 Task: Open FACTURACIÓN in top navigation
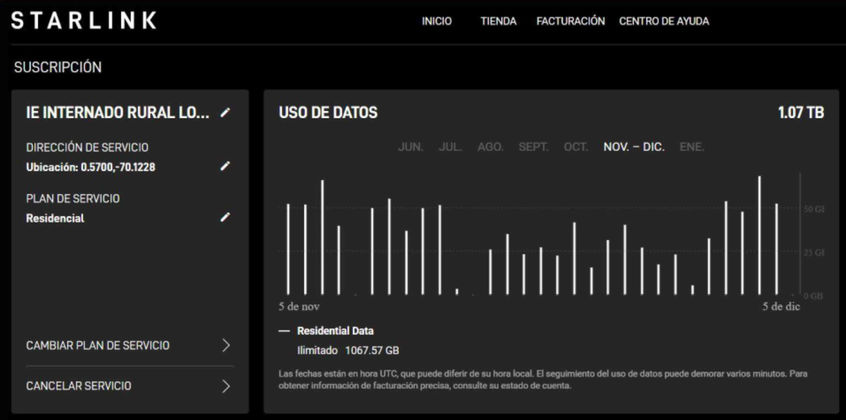click(x=570, y=21)
